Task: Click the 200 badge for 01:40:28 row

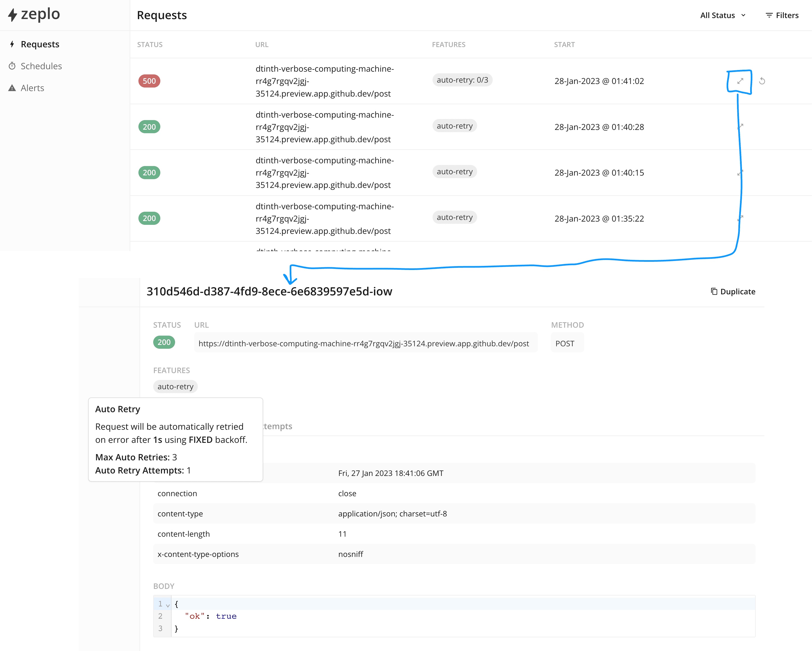Action: tap(149, 127)
